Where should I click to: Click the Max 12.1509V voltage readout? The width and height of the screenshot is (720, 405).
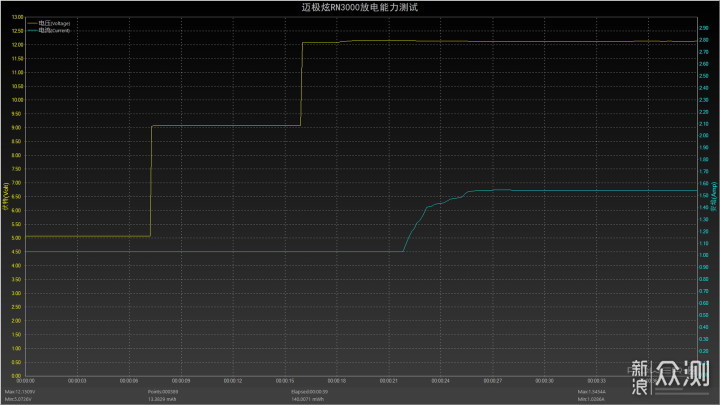click(x=20, y=392)
